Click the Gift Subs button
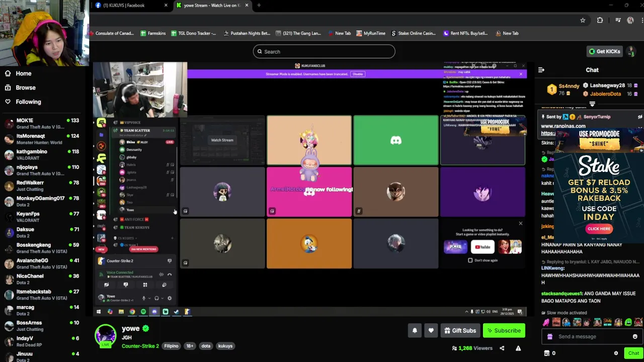The height and width of the screenshot is (362, 644). click(x=460, y=330)
